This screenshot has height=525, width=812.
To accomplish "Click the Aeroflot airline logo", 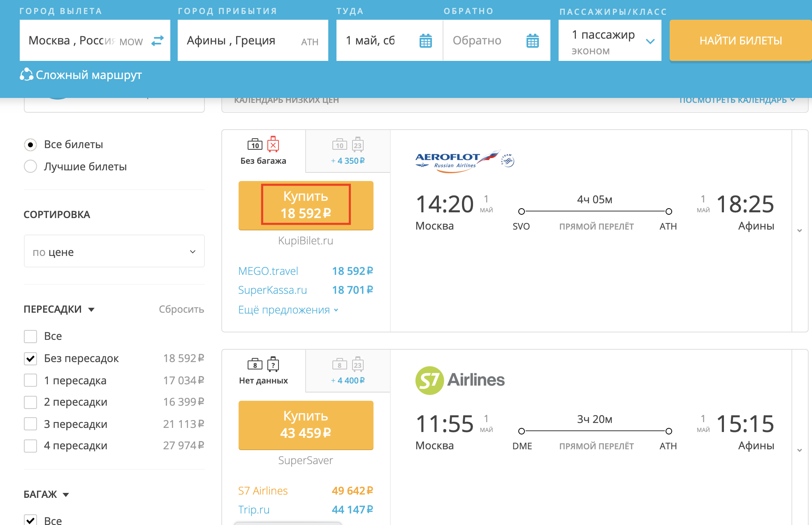I will pyautogui.click(x=465, y=161).
